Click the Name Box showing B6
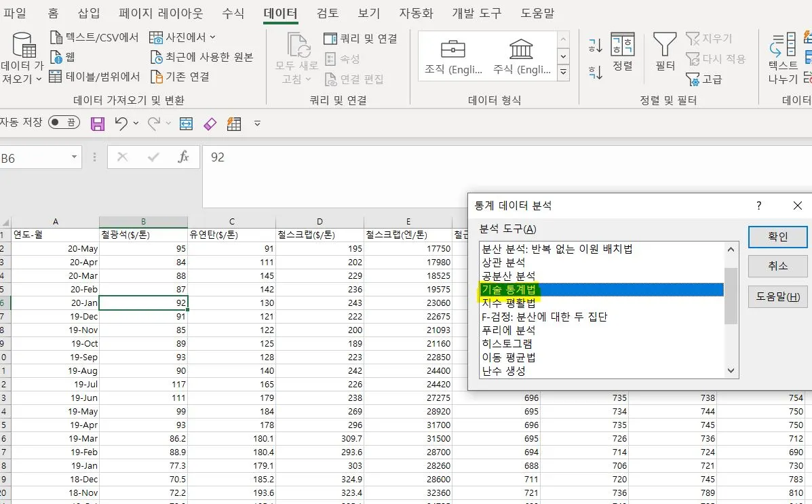This screenshot has height=504, width=812. (x=35, y=157)
